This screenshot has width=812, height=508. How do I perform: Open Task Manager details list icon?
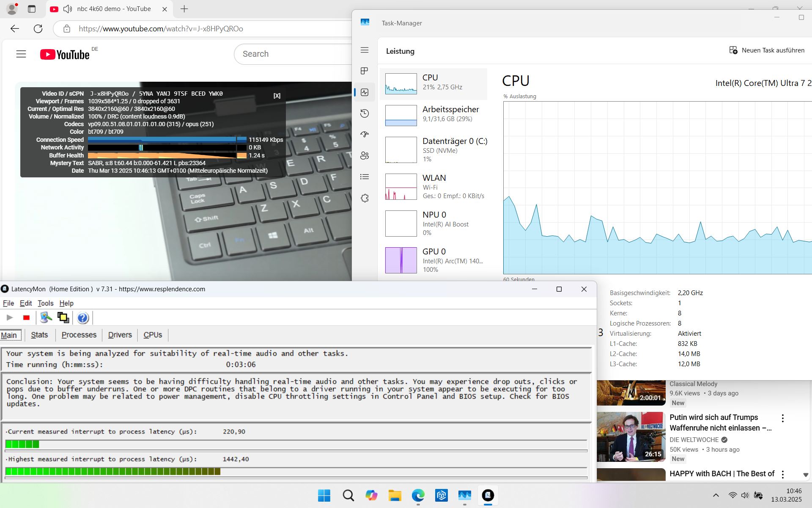365,177
